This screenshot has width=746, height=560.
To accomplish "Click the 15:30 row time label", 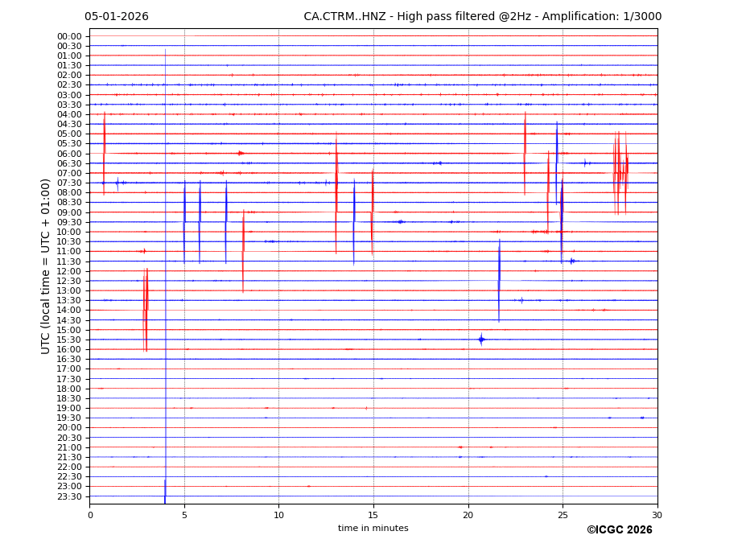I will pos(68,340).
